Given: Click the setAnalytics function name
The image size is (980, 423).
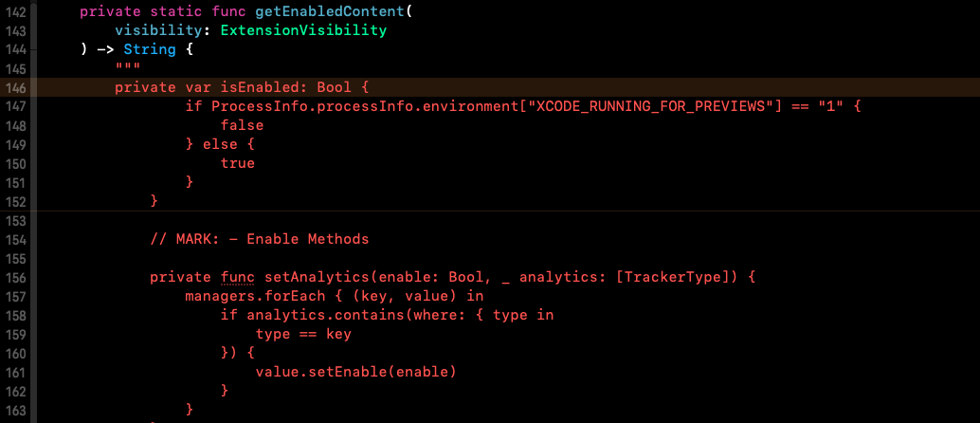Looking at the screenshot, I should tap(317, 277).
